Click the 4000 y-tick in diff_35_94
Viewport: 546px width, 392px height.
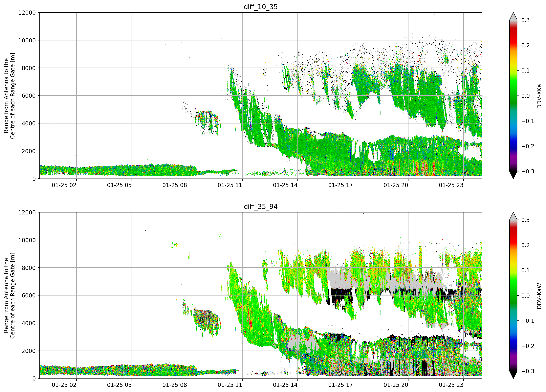click(x=29, y=323)
